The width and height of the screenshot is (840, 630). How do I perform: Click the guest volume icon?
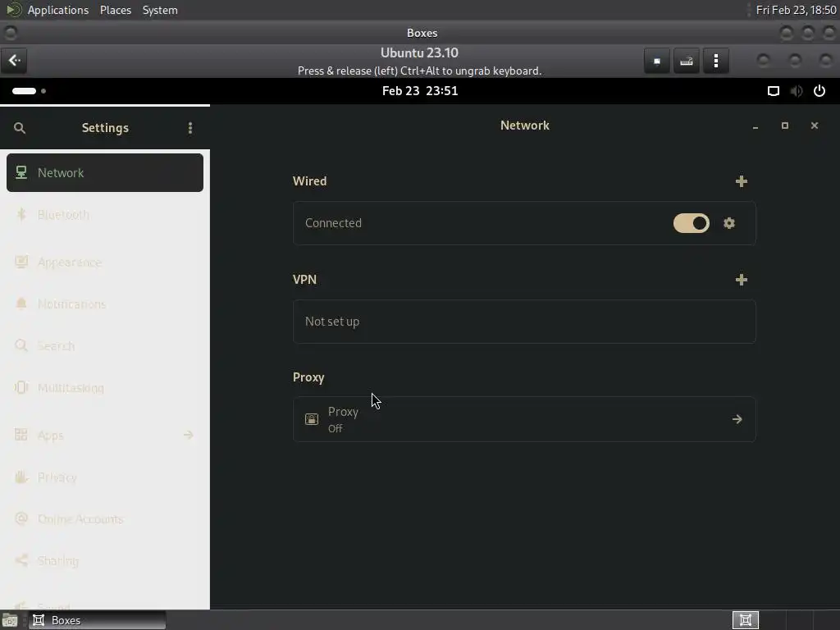pos(796,91)
